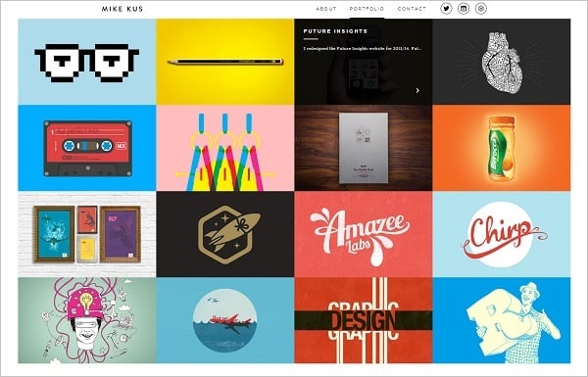The height and width of the screenshot is (377, 588).
Task: Open the illustrated heart project tile
Action: click(502, 62)
